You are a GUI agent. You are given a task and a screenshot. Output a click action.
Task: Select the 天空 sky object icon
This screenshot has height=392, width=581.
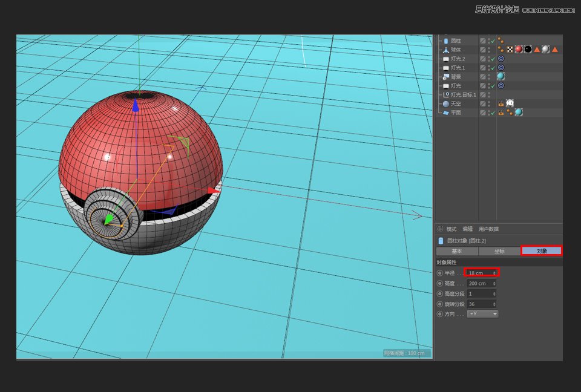pyautogui.click(x=445, y=103)
